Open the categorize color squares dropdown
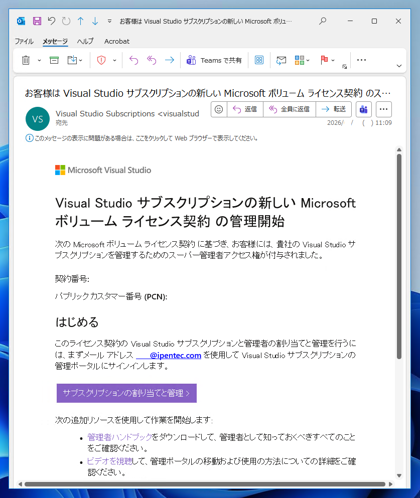The image size is (420, 498). (302, 60)
